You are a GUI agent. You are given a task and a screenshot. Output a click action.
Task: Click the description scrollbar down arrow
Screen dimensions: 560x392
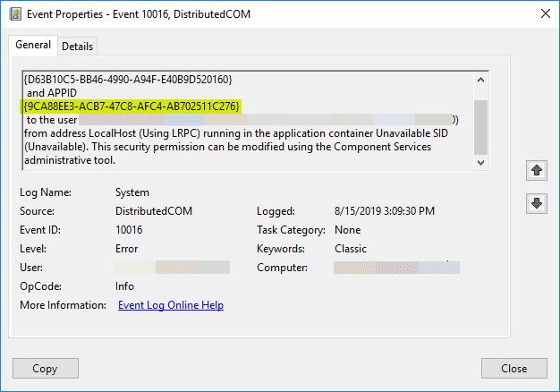[480, 163]
